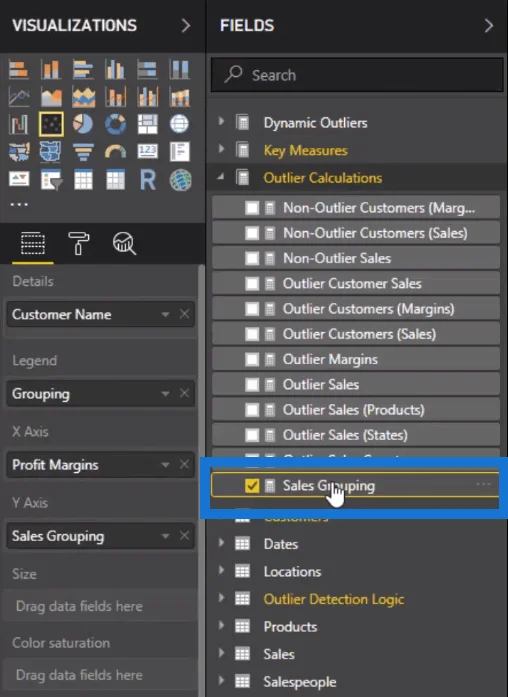Click the Fields Search box
The height and width of the screenshot is (697, 508).
tap(357, 75)
